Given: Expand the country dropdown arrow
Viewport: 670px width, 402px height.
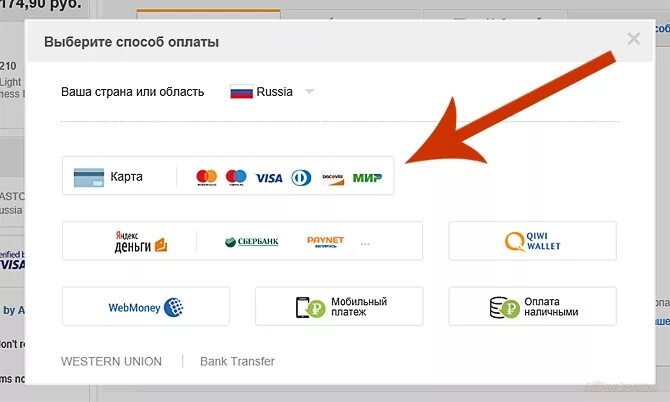Looking at the screenshot, I should click(309, 91).
